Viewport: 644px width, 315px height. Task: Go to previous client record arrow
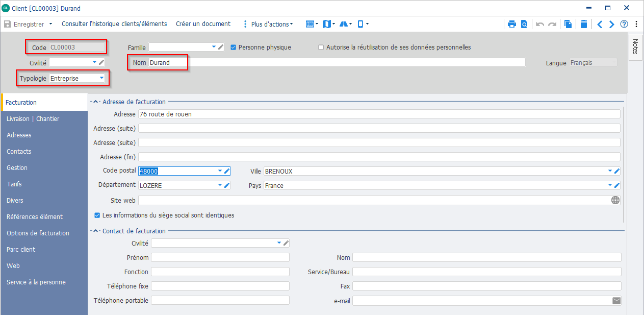[600, 24]
